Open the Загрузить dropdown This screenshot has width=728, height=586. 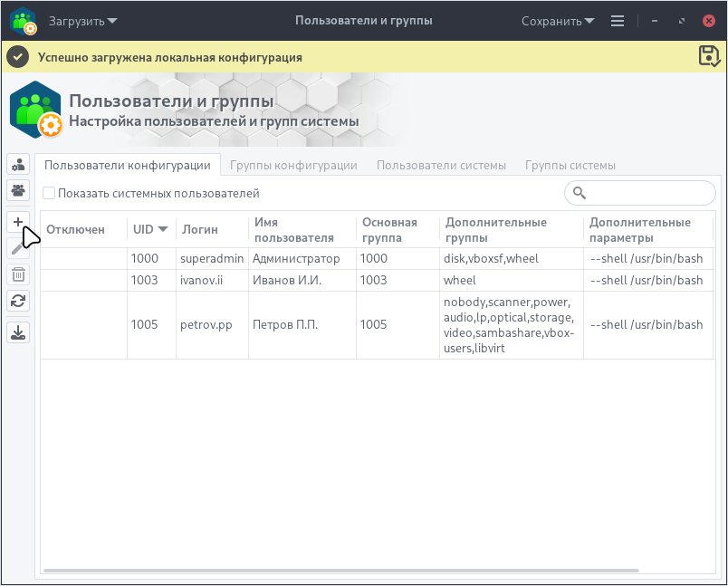[83, 20]
